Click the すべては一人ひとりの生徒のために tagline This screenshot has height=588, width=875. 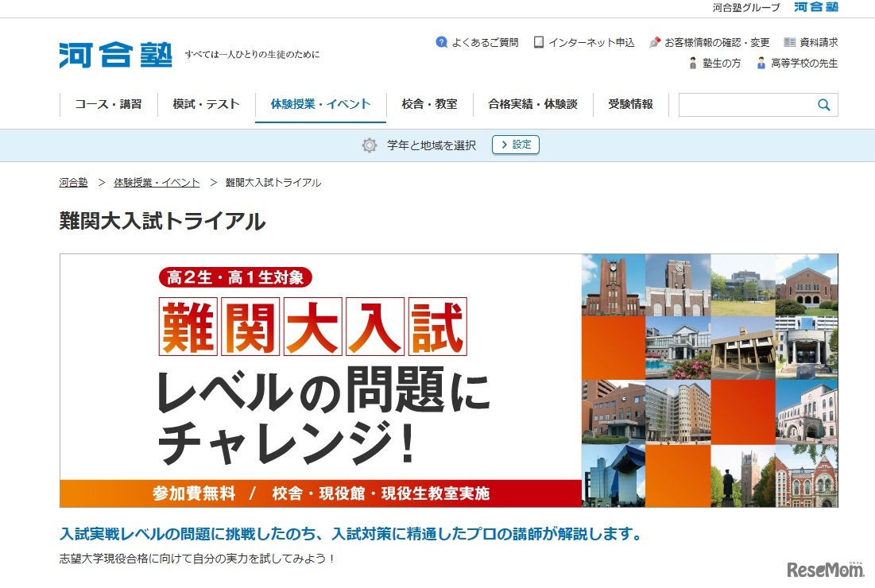tap(252, 55)
